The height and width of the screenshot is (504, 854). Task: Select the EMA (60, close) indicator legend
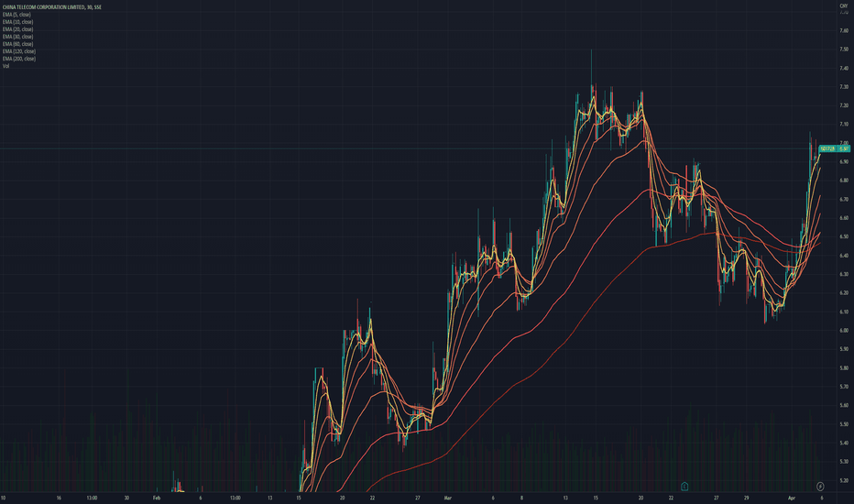(18, 44)
